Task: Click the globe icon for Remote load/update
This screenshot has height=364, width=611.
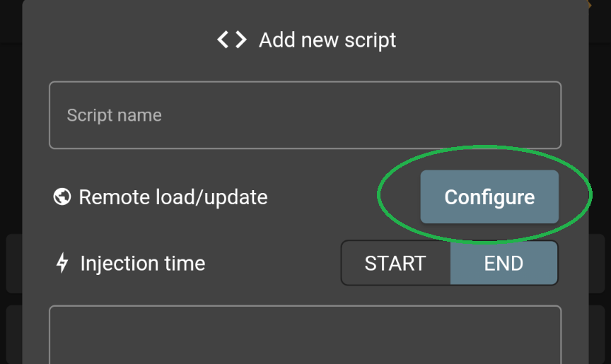Action: click(x=62, y=196)
